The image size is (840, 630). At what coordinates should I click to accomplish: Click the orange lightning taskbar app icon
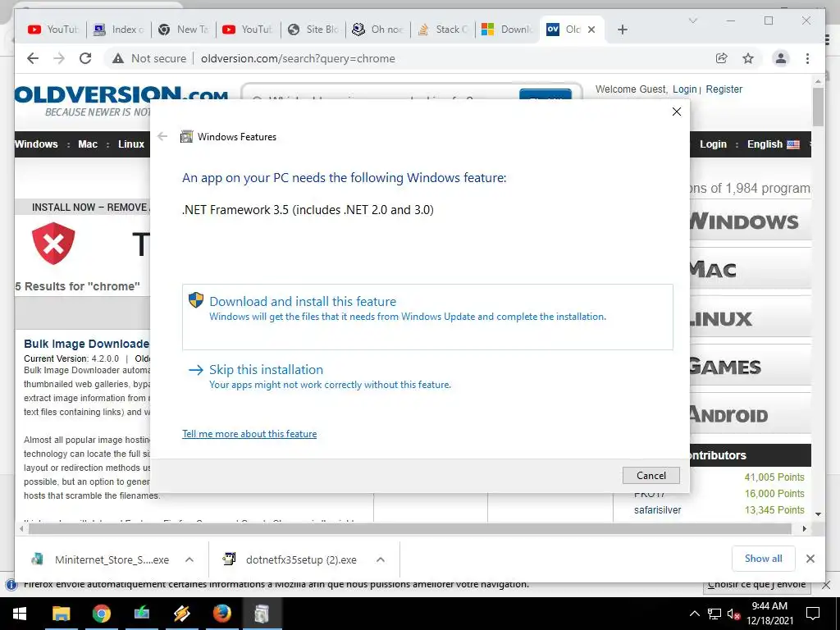point(181,614)
